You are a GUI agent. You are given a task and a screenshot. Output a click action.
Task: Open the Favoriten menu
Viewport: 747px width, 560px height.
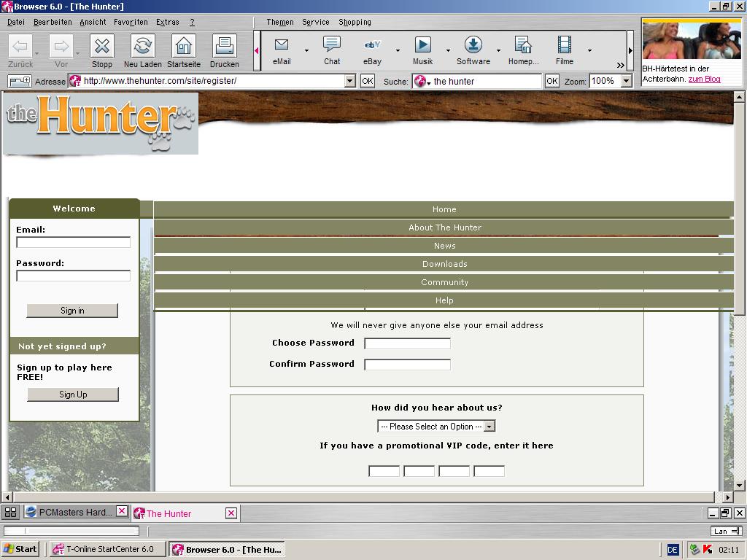click(x=131, y=22)
